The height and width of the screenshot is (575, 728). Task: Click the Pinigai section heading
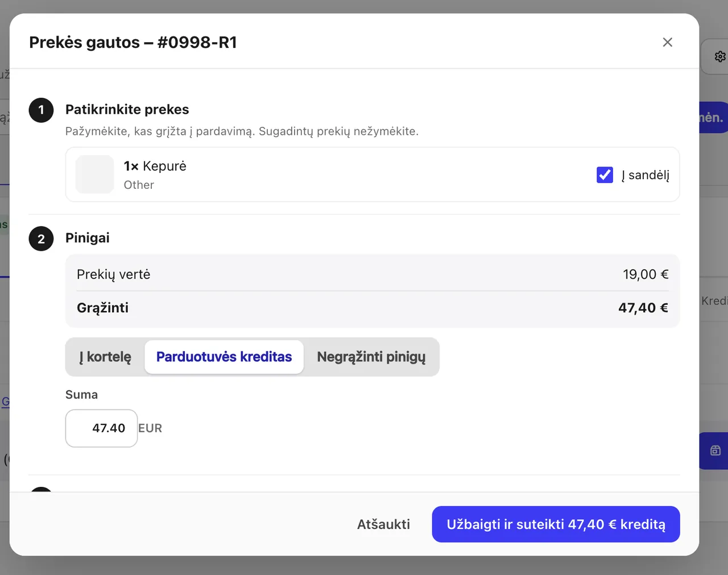tap(88, 238)
